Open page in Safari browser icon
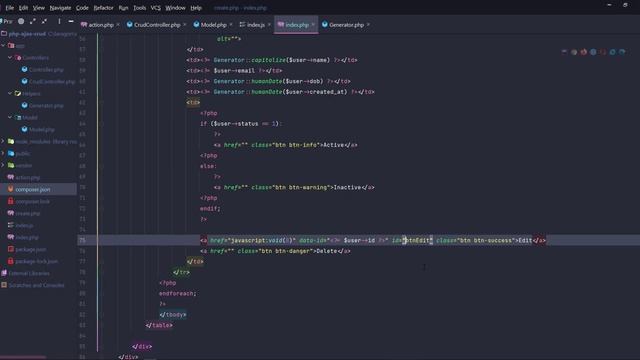 coord(593,52)
